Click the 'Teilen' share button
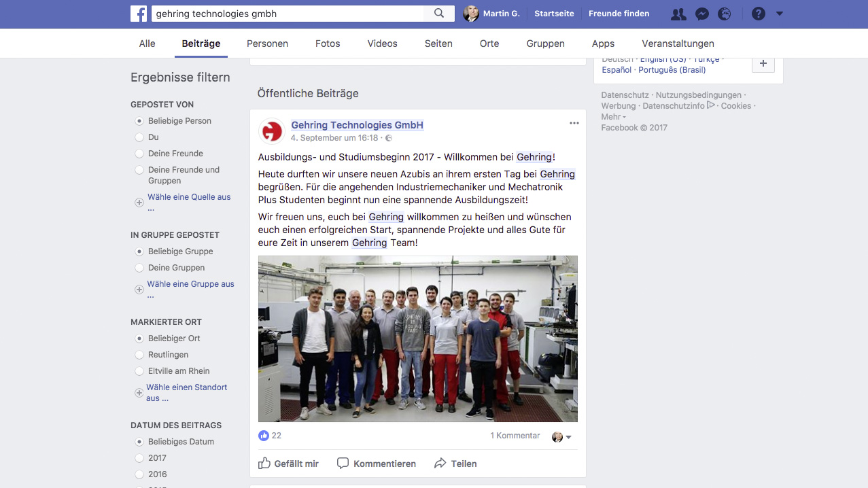 (x=455, y=464)
